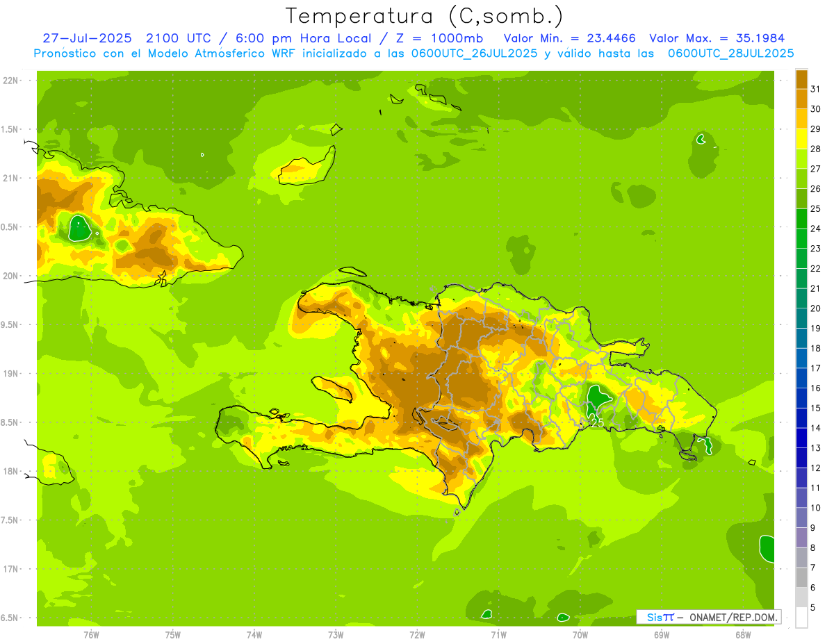Click the legend value '20'
834x644 pixels.
[815, 308]
